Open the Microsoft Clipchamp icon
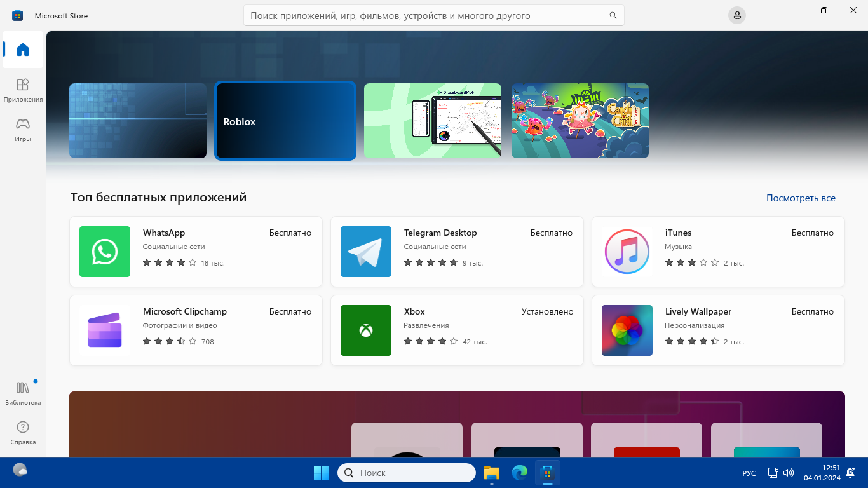 (105, 330)
